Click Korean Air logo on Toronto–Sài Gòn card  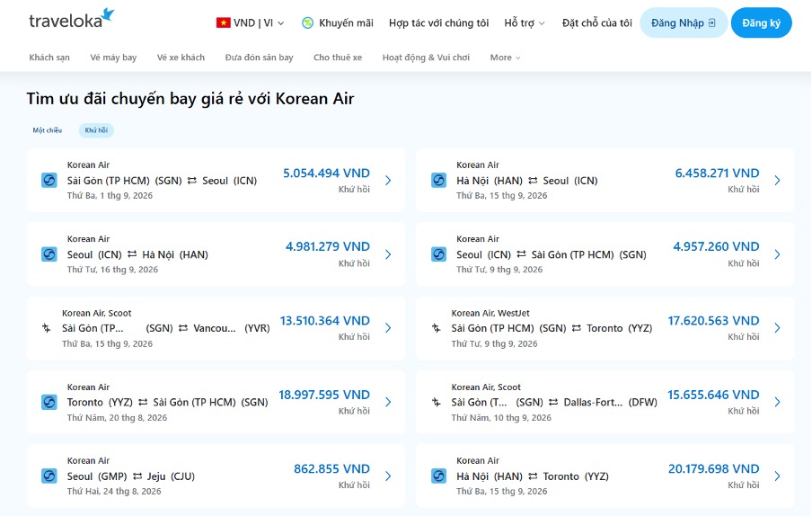tap(49, 402)
